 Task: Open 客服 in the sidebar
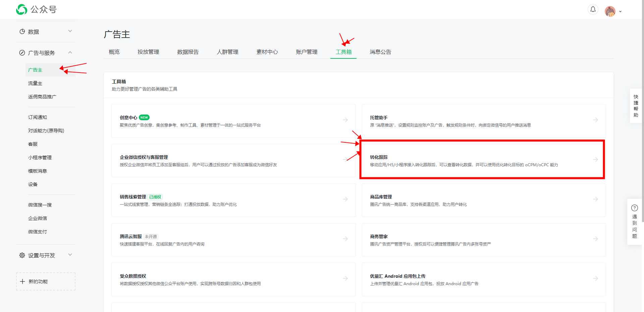pos(33,144)
